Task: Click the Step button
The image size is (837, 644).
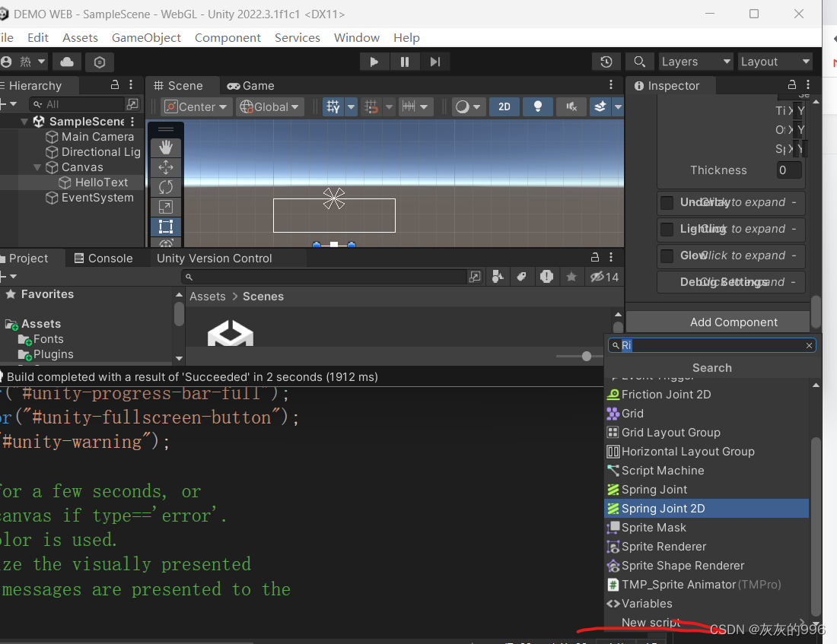Action: click(435, 62)
